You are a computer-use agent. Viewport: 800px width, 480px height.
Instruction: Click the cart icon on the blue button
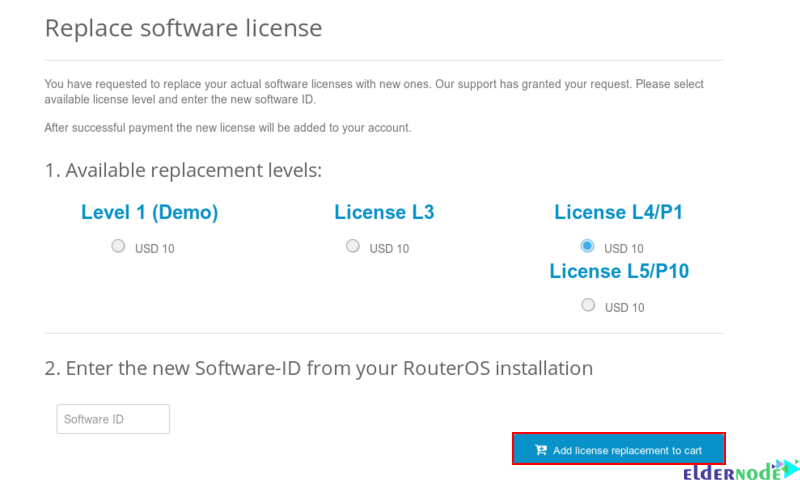pyautogui.click(x=541, y=450)
